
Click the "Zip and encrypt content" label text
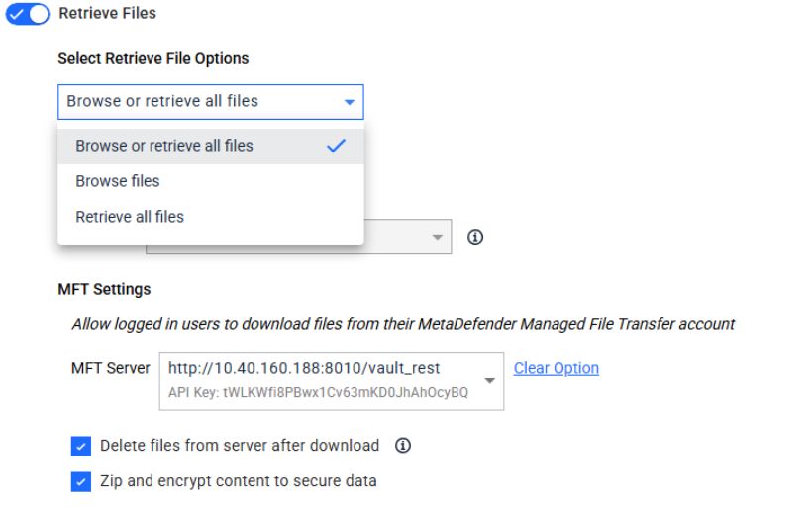238,481
